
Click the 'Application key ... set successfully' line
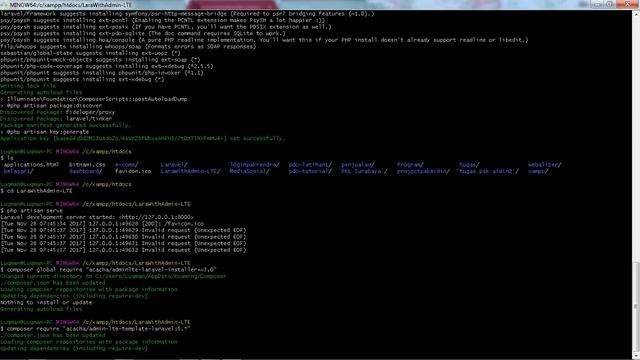pos(143,138)
